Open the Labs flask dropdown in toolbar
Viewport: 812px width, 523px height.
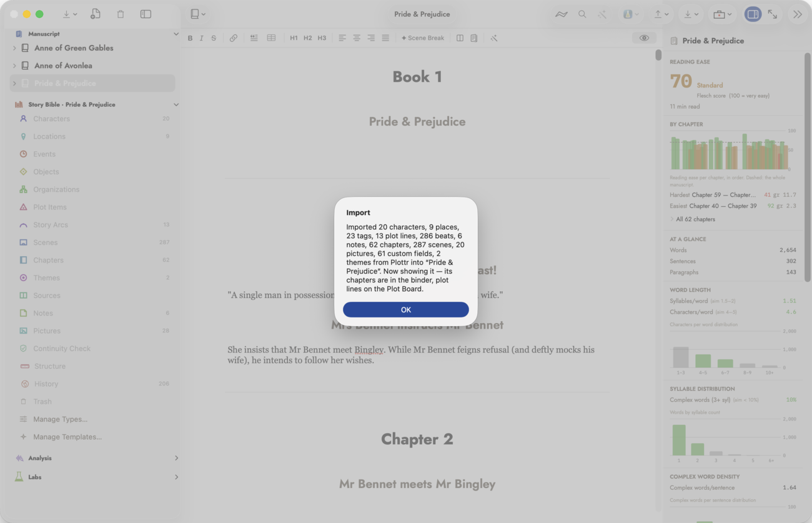coord(631,14)
